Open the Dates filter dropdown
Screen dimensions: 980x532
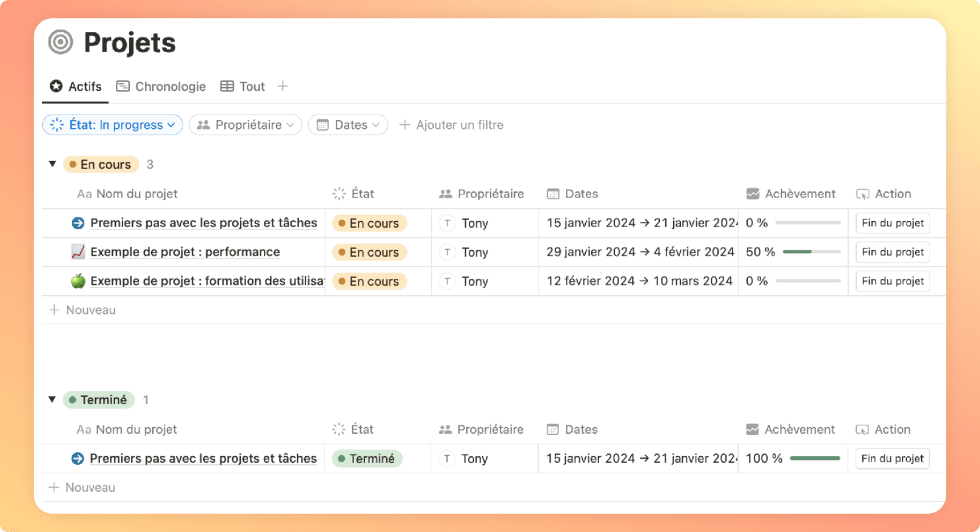click(348, 125)
